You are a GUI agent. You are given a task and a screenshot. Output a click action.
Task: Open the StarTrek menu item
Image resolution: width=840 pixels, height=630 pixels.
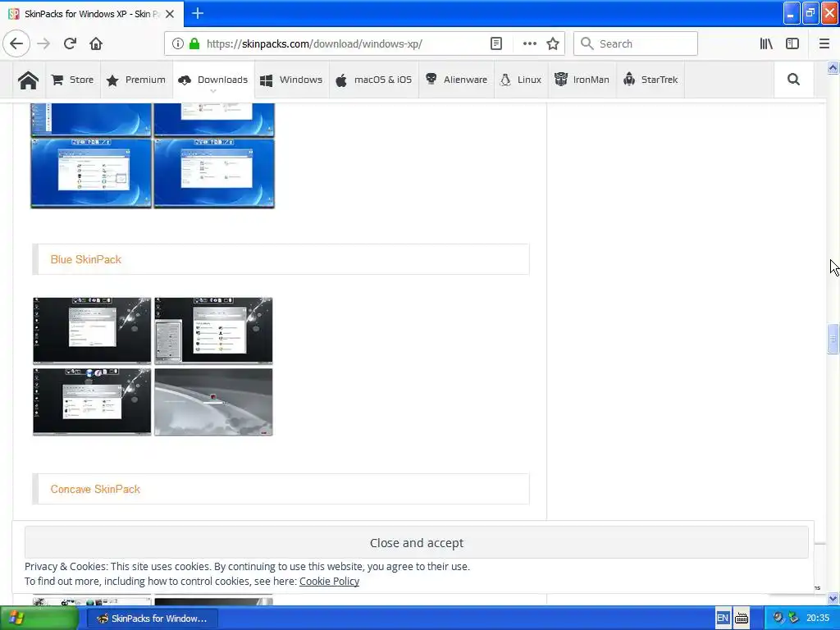pyautogui.click(x=651, y=80)
